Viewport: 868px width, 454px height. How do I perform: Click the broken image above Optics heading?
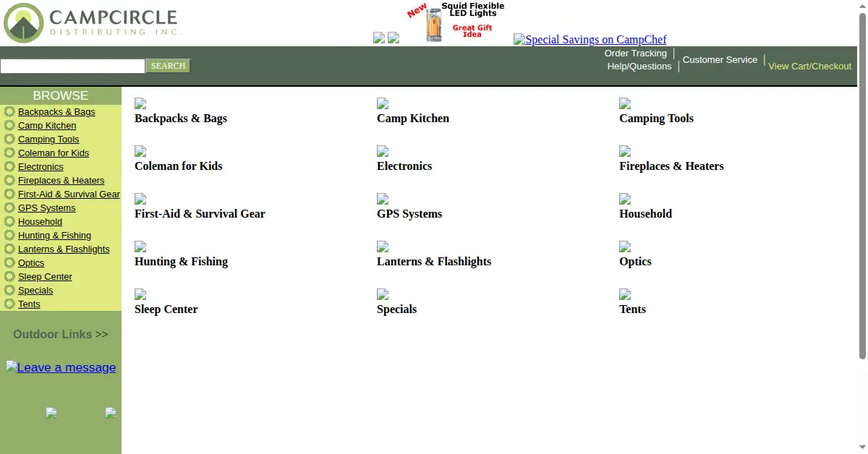click(625, 247)
